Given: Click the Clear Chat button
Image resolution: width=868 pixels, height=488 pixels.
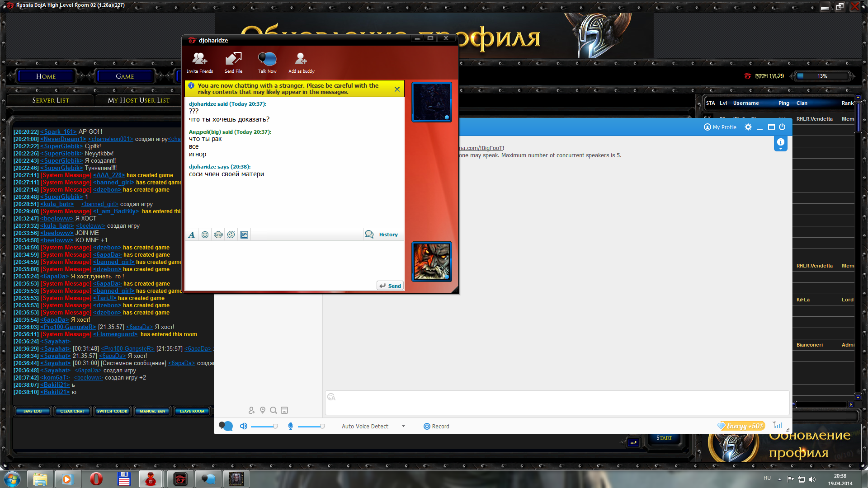Looking at the screenshot, I should [x=72, y=411].
